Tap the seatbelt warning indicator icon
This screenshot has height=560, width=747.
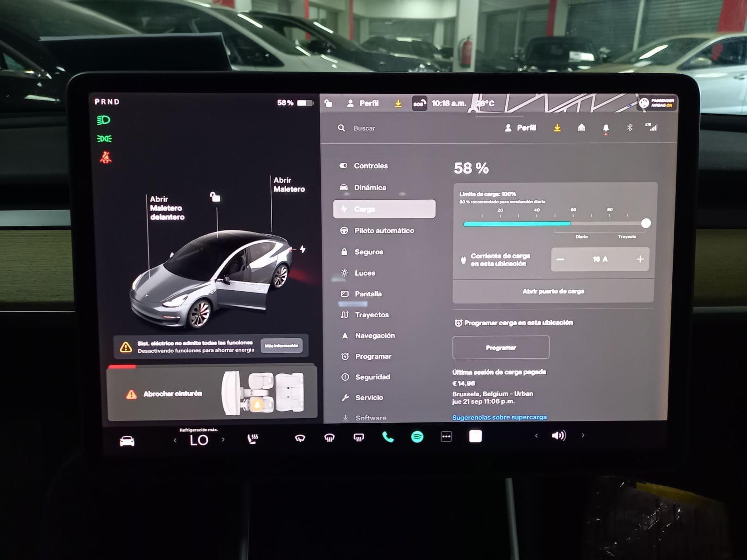[106, 157]
